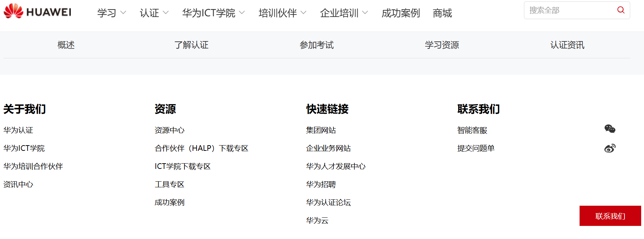Visit the 华为招聘 link

[321, 184]
